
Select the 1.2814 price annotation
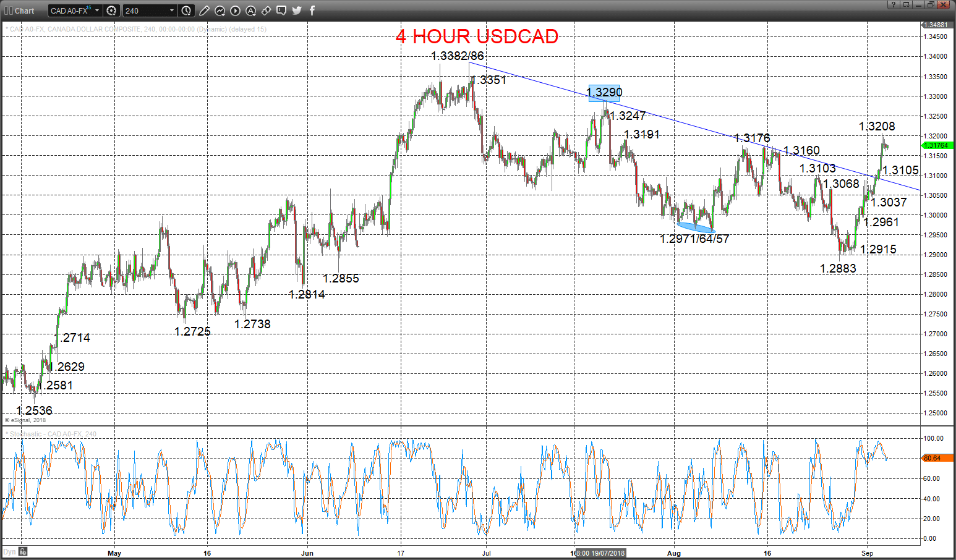(x=307, y=294)
